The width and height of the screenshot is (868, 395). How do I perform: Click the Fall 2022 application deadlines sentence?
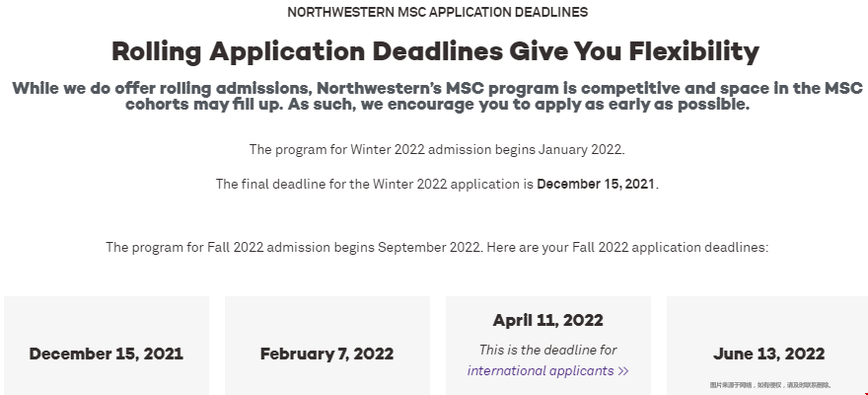(437, 247)
